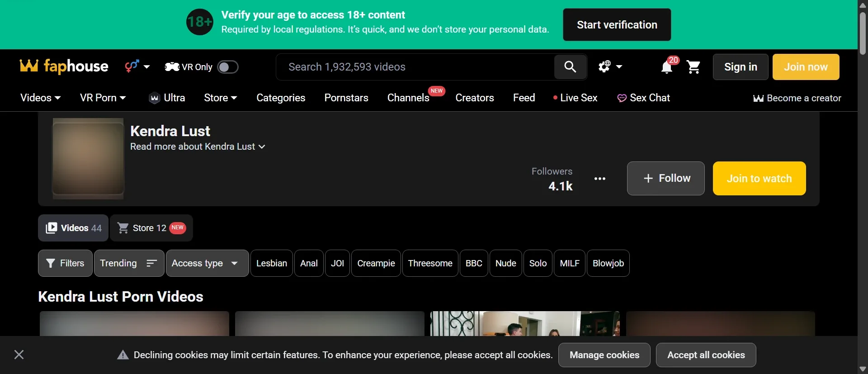This screenshot has width=868, height=374.
Task: Go to Categories page
Action: point(281,98)
